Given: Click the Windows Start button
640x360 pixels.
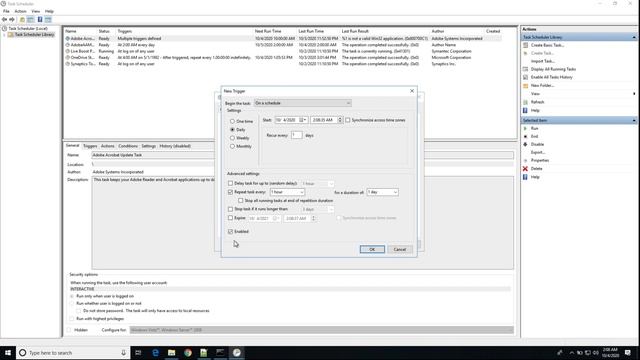Looking at the screenshot, I should (x=8, y=353).
